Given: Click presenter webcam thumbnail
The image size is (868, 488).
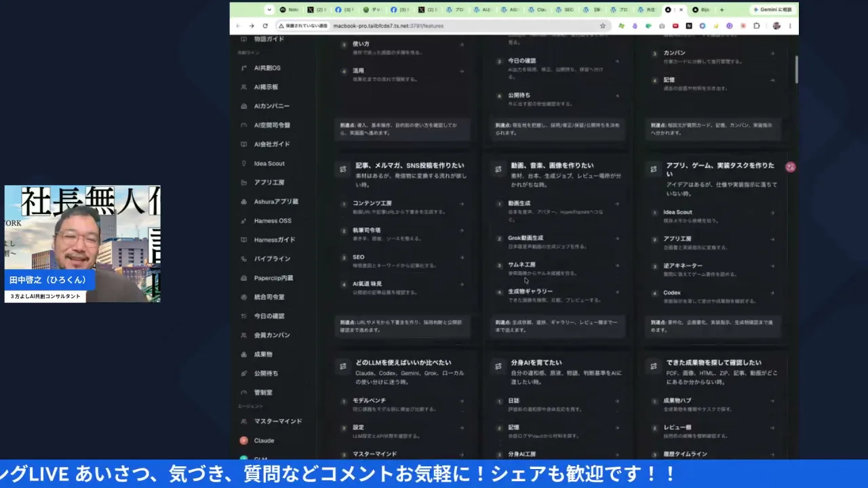Looking at the screenshot, I should tap(83, 243).
